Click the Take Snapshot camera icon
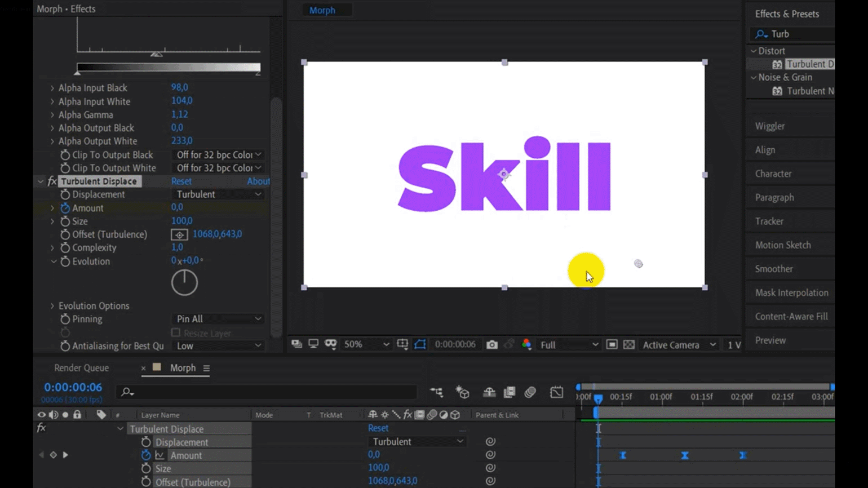Image resolution: width=868 pixels, height=488 pixels. pos(492,344)
